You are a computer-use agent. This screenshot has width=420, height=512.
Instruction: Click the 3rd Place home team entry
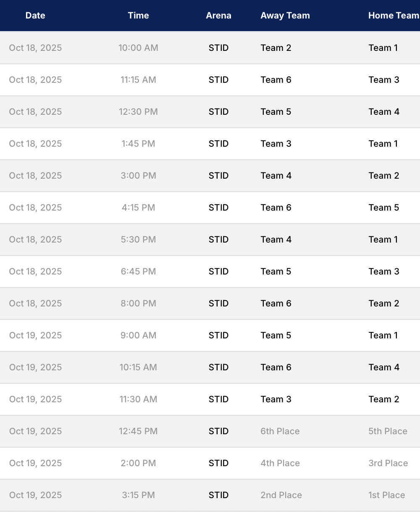click(x=388, y=463)
